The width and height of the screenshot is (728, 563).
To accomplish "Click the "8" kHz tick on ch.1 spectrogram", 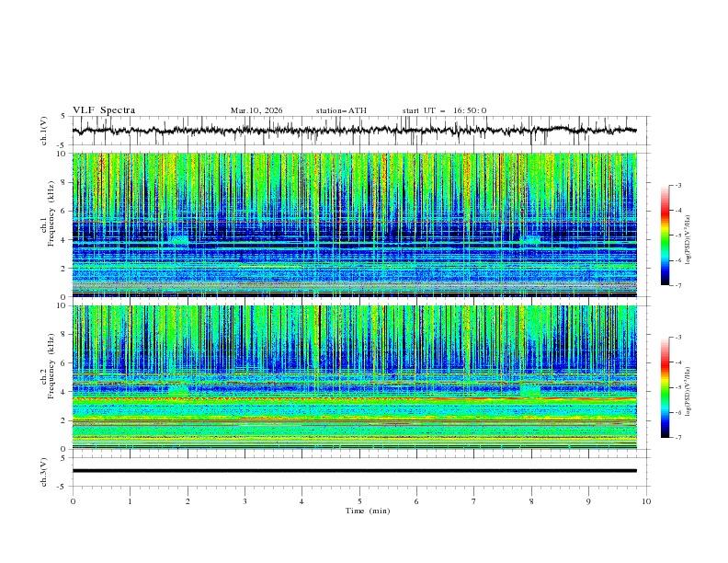I will [64, 182].
